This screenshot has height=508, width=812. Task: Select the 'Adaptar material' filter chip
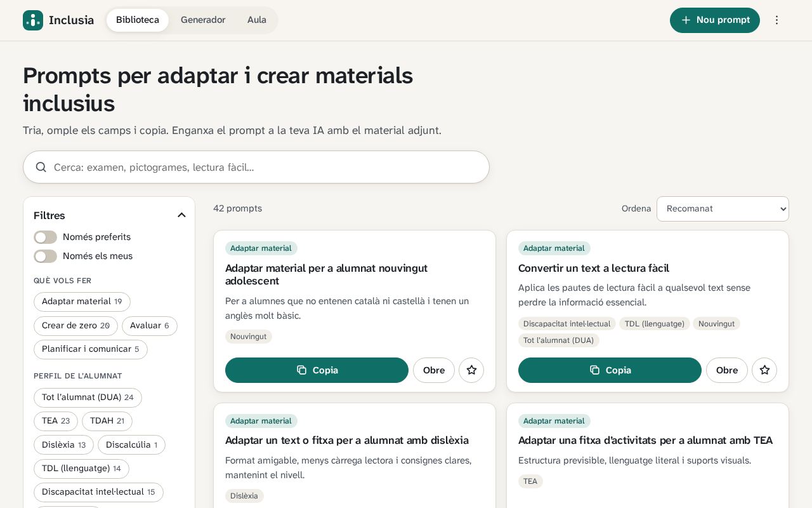tap(82, 302)
